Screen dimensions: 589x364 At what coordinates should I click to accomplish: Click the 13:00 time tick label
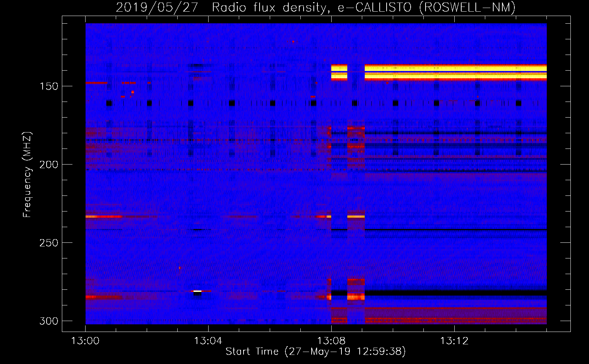85,341
